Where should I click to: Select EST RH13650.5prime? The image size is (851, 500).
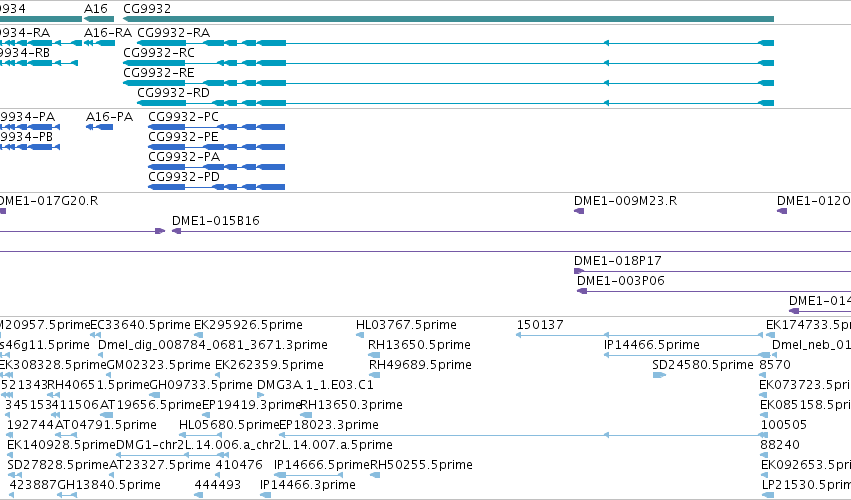coord(374,355)
